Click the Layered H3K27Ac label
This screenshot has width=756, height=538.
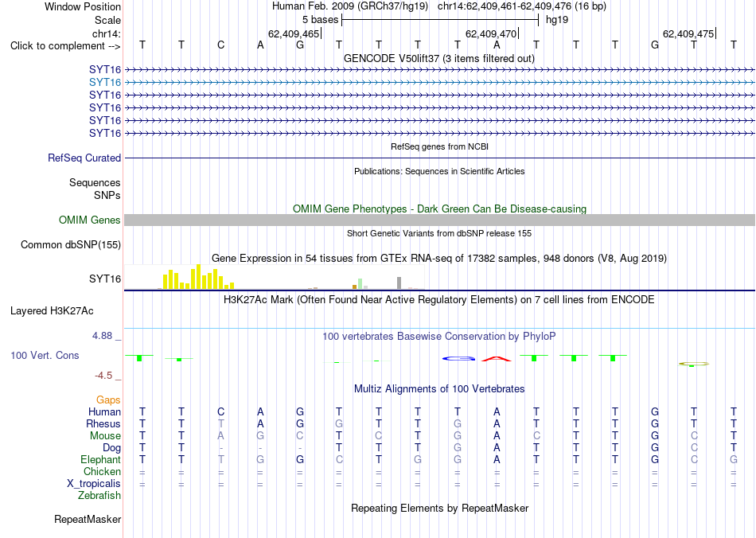tap(52, 311)
